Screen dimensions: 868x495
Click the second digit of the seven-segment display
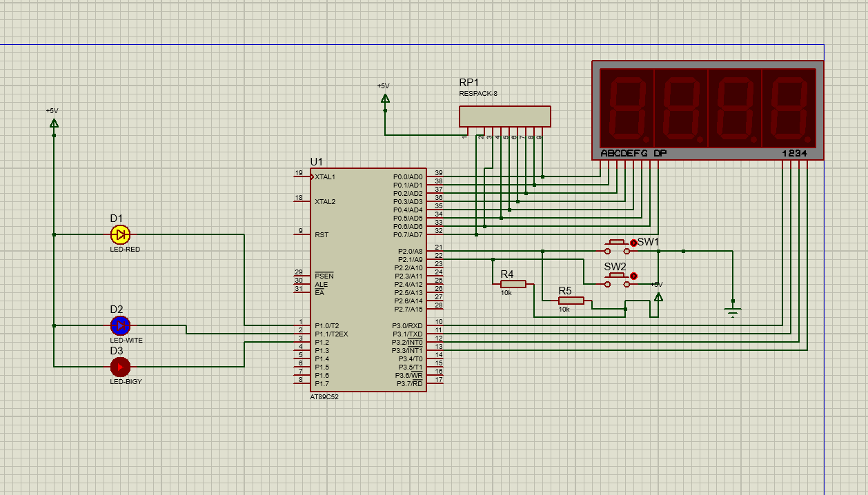680,107
